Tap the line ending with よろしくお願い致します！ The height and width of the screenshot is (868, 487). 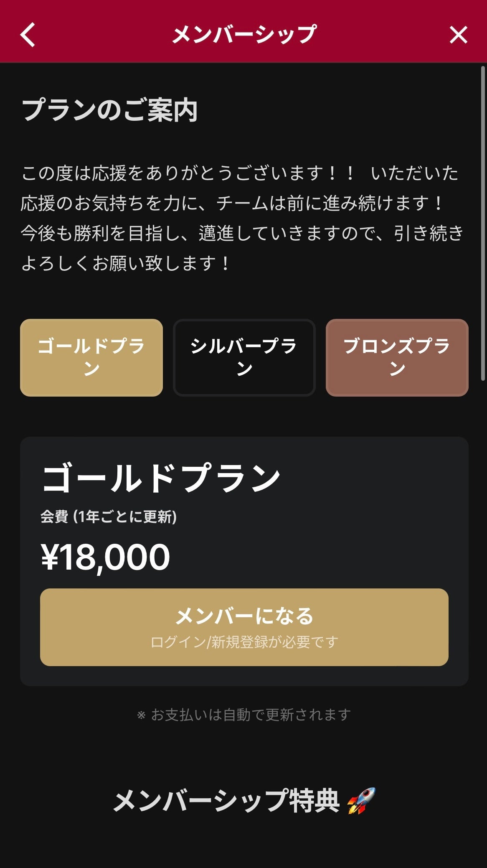point(125,263)
